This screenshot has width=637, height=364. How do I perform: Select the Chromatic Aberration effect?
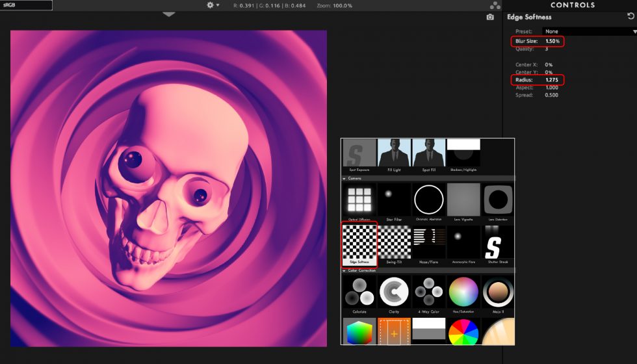428,200
